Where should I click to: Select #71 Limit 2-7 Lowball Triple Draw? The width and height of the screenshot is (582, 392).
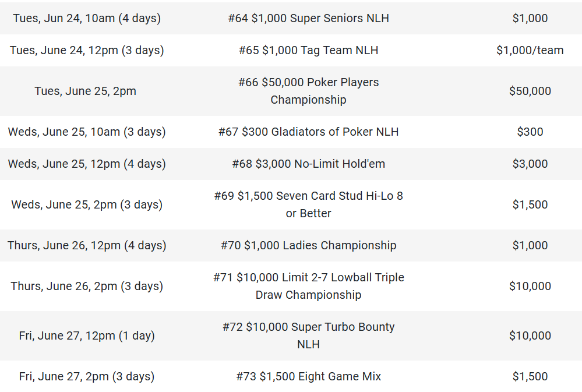[x=308, y=286]
